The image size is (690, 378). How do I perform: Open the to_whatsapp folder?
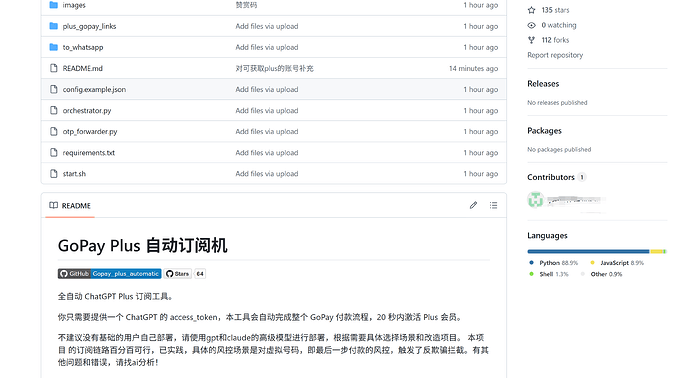coord(83,47)
